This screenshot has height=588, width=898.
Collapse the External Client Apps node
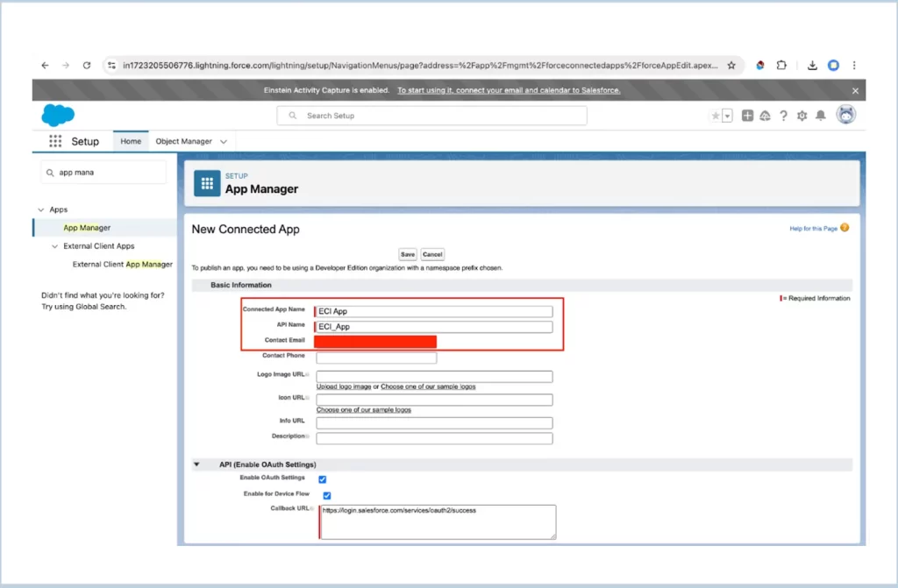(x=54, y=246)
